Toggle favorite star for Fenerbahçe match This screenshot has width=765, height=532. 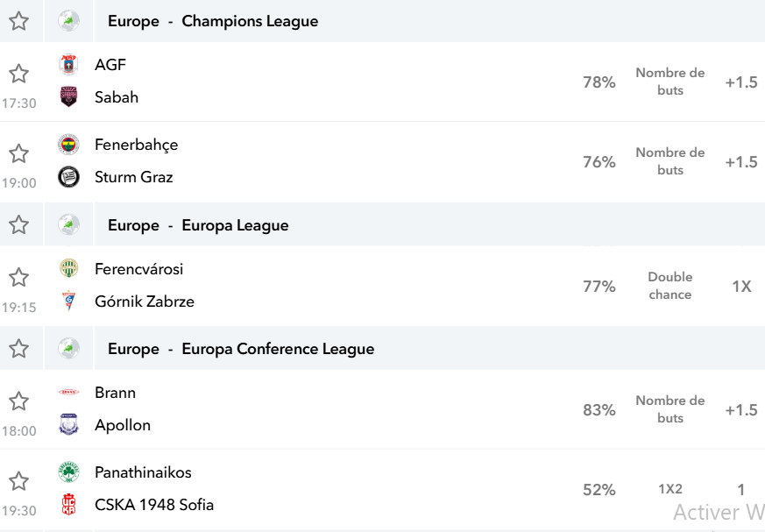pos(19,153)
